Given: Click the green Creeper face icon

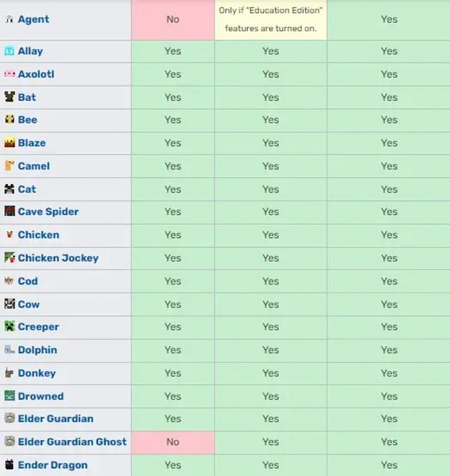Looking at the screenshot, I should [x=9, y=327].
